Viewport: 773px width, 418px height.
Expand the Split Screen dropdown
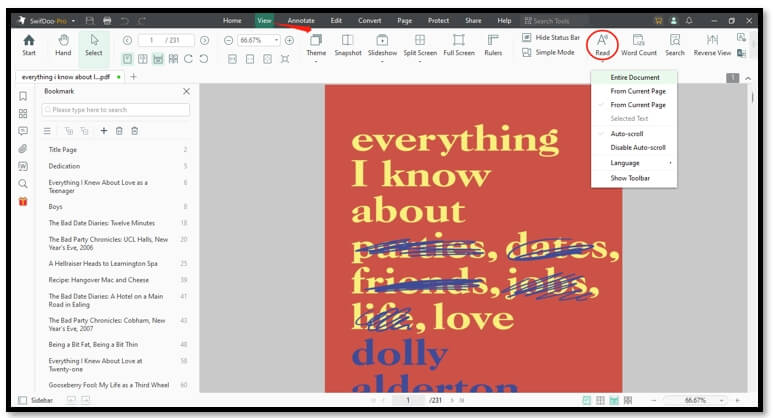pos(420,61)
